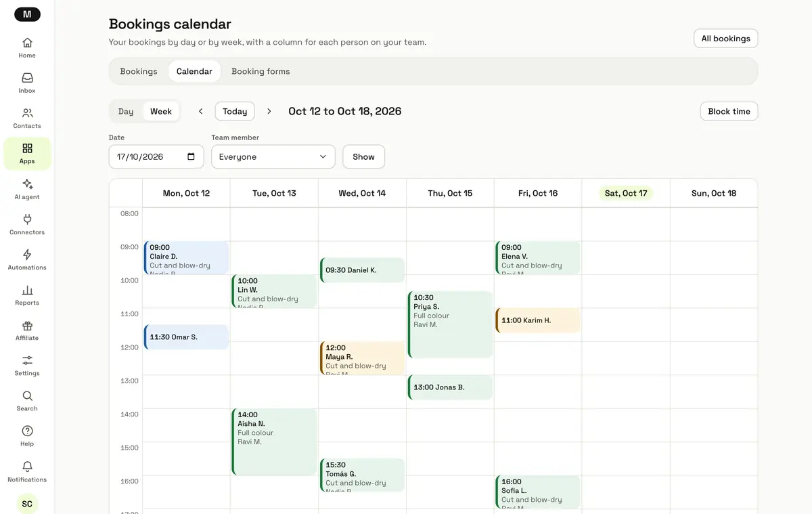Viewport: 812px width, 514px height.
Task: Open Notifications bell icon
Action: [27, 467]
